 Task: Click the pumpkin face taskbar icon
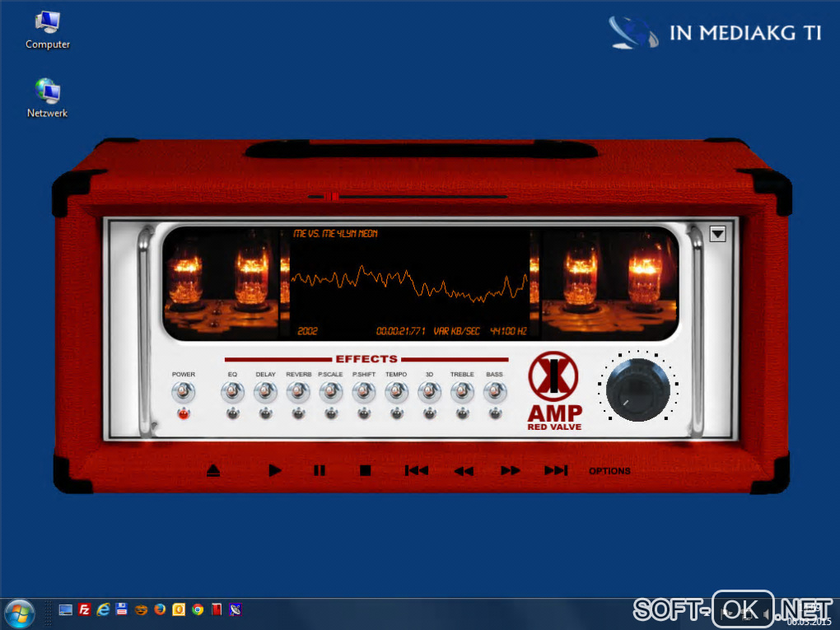click(x=141, y=609)
